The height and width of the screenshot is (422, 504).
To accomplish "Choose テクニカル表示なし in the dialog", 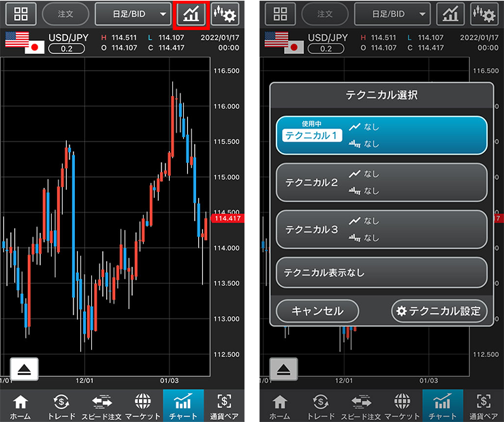I will (381, 272).
